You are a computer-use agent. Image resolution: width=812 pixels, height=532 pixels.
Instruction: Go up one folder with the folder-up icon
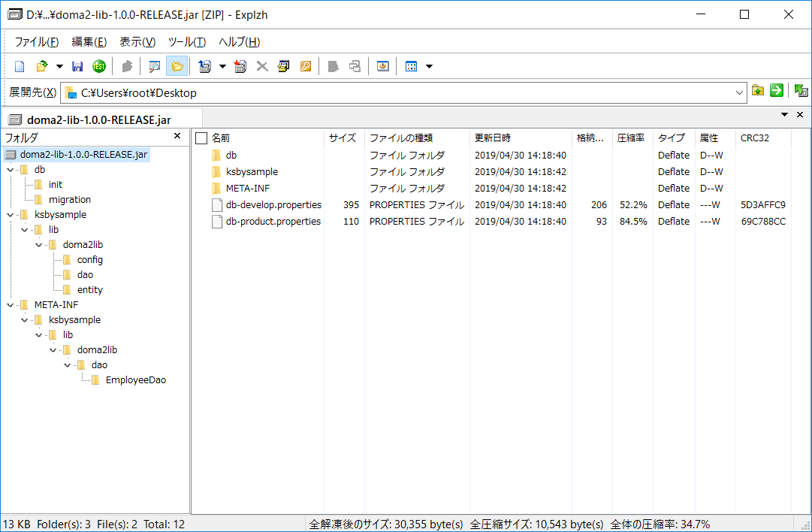click(x=758, y=90)
